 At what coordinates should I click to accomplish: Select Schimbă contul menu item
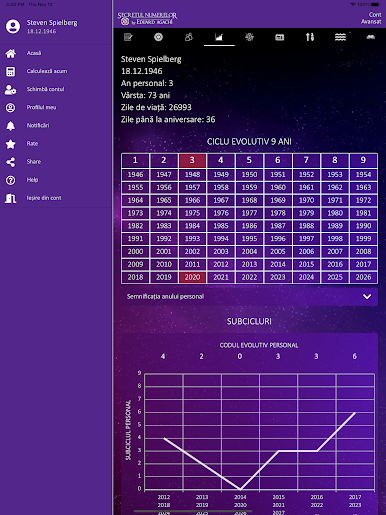click(45, 89)
